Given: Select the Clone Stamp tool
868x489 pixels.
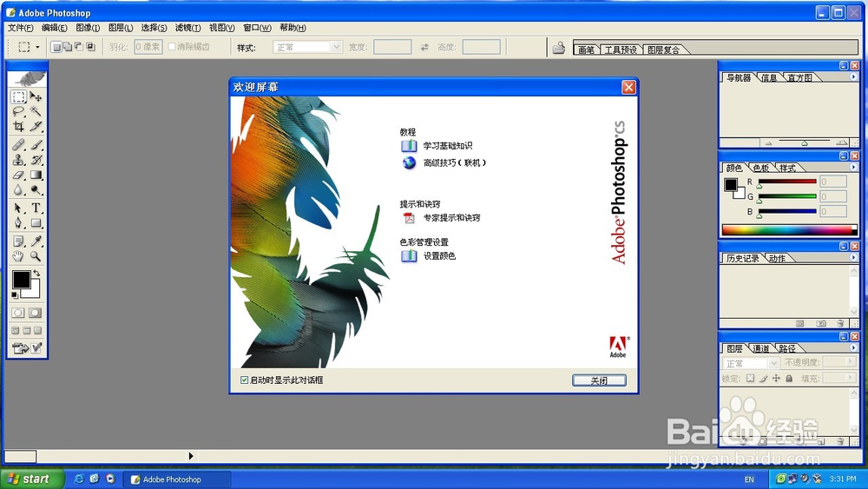Looking at the screenshot, I should [18, 160].
